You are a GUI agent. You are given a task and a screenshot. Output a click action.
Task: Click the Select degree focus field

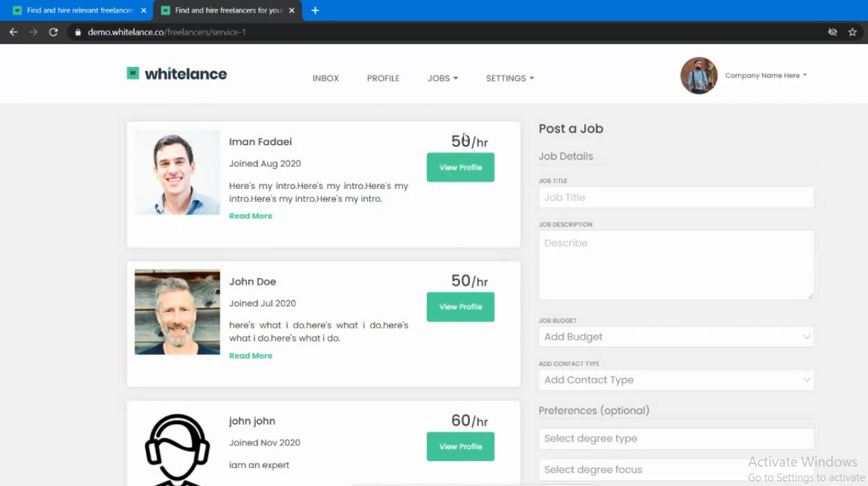pyautogui.click(x=676, y=469)
